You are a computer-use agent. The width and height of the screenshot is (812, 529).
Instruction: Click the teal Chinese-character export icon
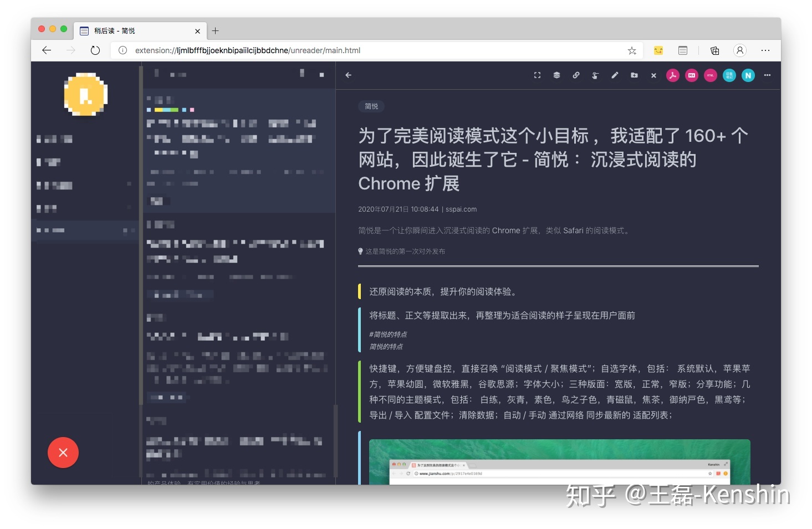click(x=729, y=75)
